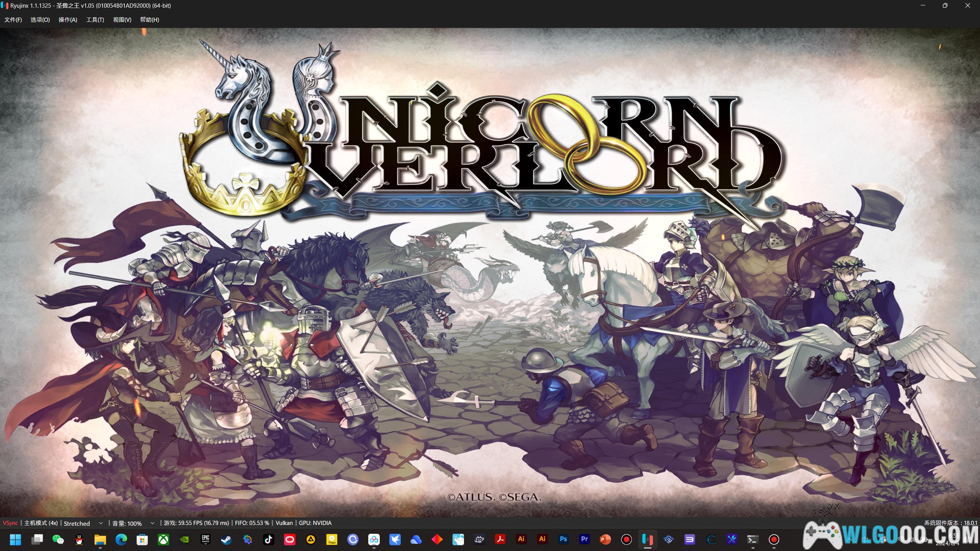Toggle 主机模式 docked mode indicator
Screen dimensions: 980x551
(x=41, y=523)
